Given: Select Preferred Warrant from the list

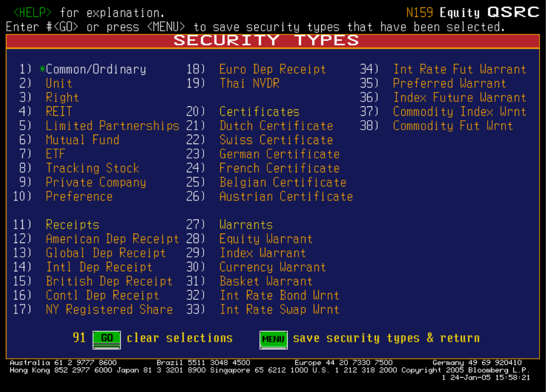Looking at the screenshot, I should (449, 84).
